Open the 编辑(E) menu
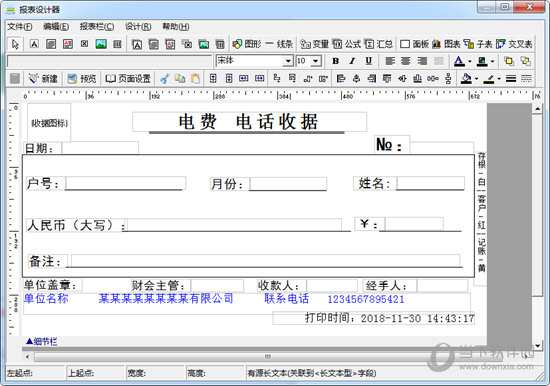550x386 pixels. [x=56, y=27]
